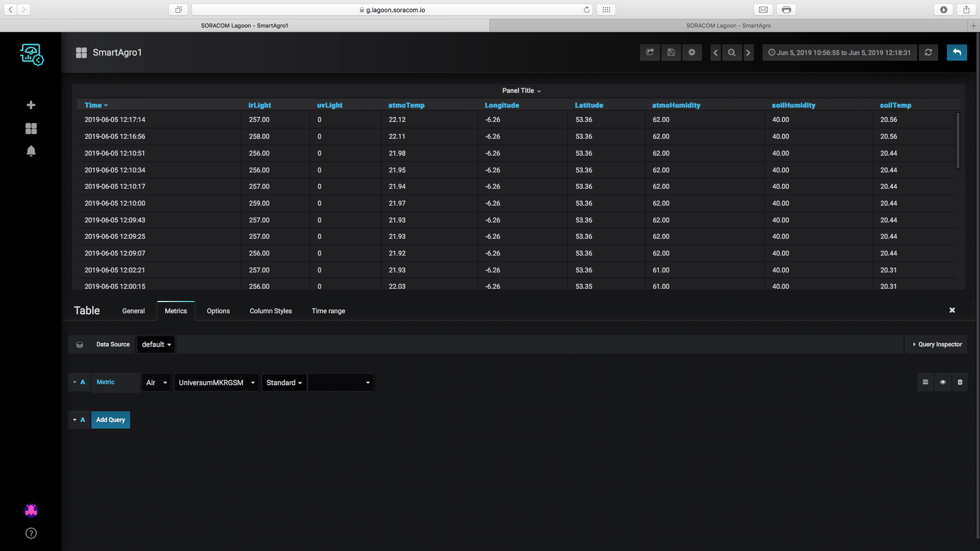Click the back to dashboard arrow button

click(x=957, y=53)
